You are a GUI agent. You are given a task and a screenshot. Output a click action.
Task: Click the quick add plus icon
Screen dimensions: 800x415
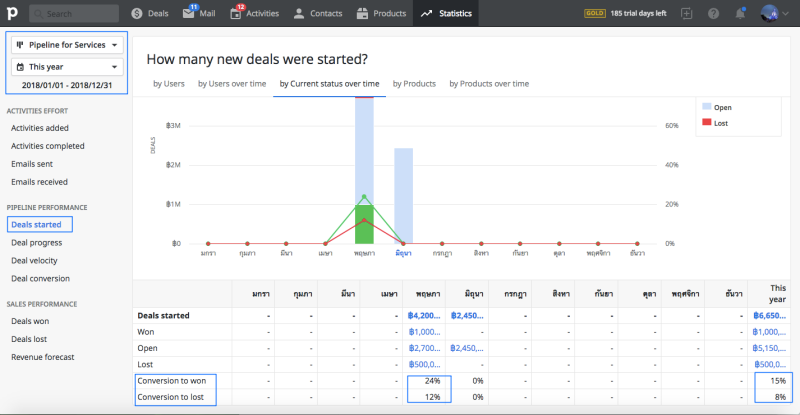pyautogui.click(x=687, y=13)
